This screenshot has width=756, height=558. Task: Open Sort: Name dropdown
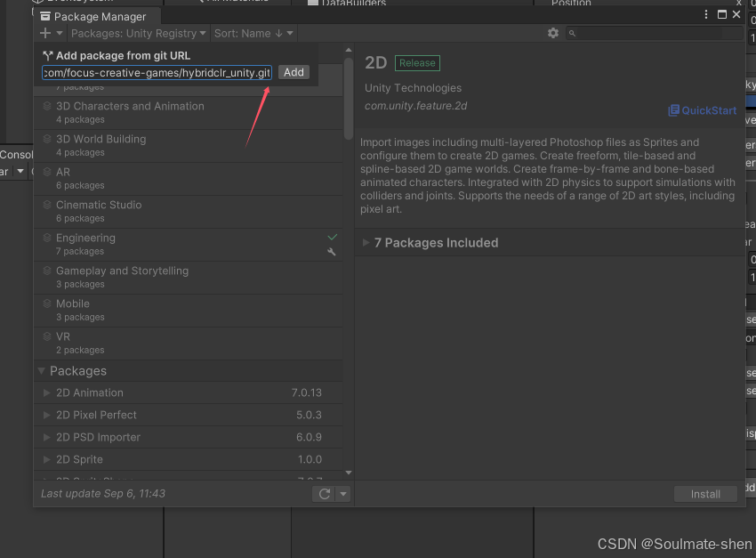(253, 33)
